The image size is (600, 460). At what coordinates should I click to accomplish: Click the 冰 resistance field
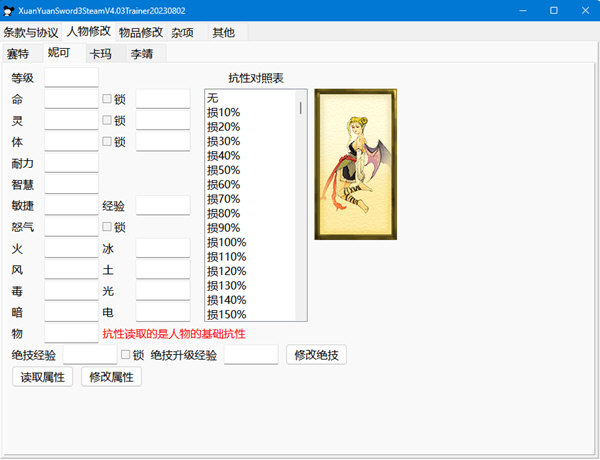pyautogui.click(x=163, y=248)
